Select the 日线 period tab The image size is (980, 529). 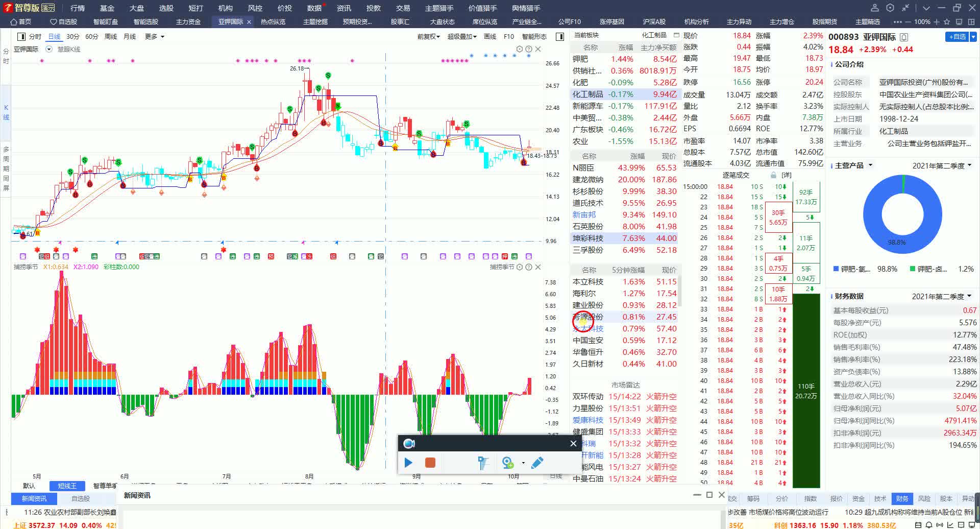coord(54,37)
